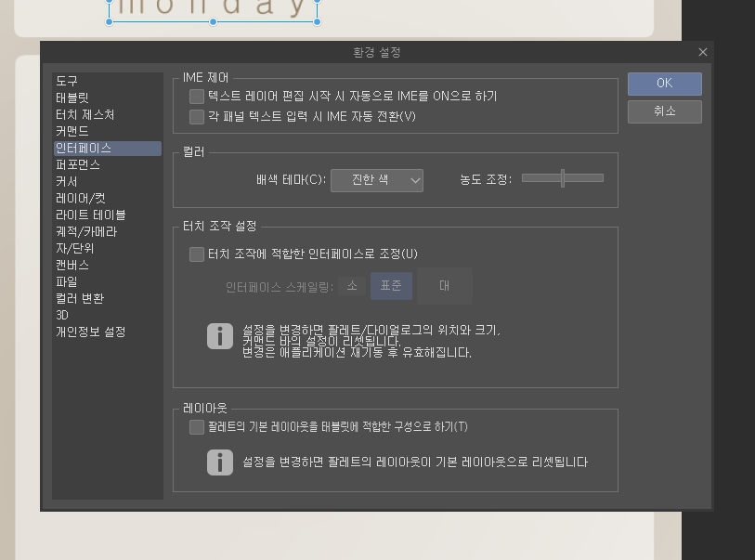Toggle tablet-suited palette layout checkbox

pos(197,427)
